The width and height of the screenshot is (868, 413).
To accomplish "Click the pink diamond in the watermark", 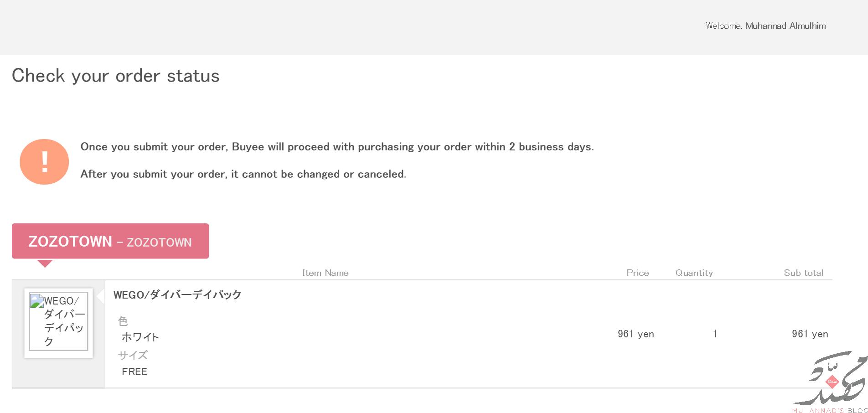I will 832,381.
